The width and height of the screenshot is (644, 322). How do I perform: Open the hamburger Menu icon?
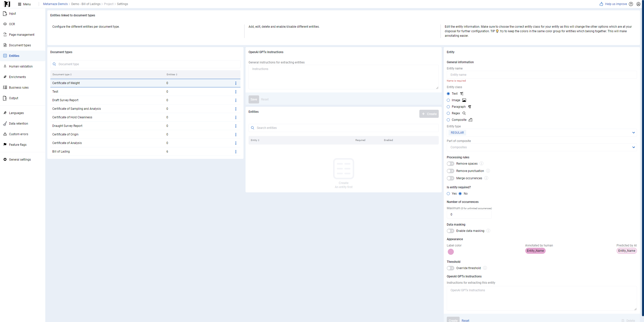point(20,4)
